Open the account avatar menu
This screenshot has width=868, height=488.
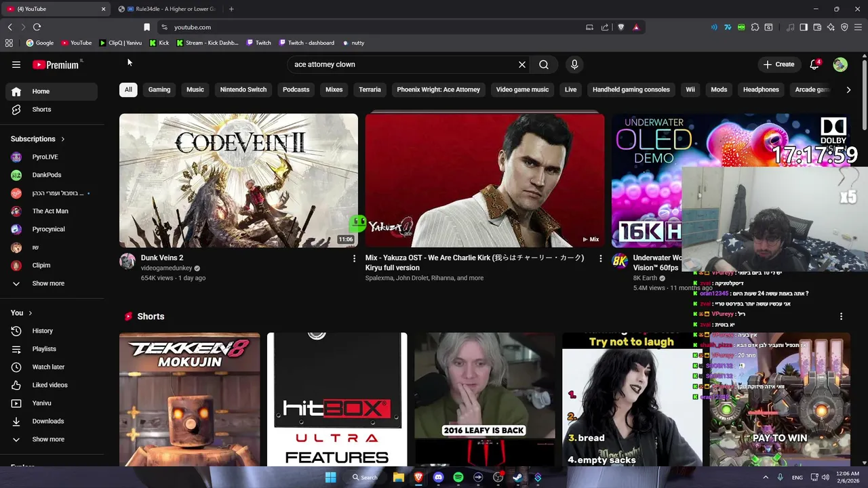pos(840,64)
